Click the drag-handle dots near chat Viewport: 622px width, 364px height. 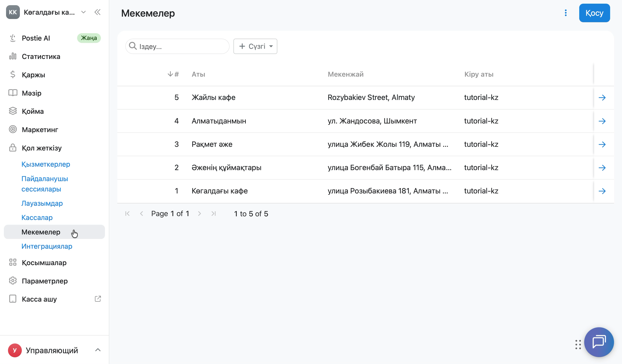578,345
